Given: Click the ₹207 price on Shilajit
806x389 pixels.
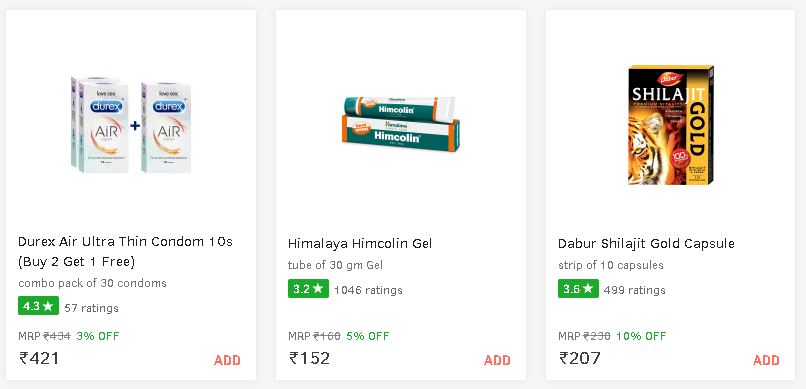Looking at the screenshot, I should click(580, 358).
